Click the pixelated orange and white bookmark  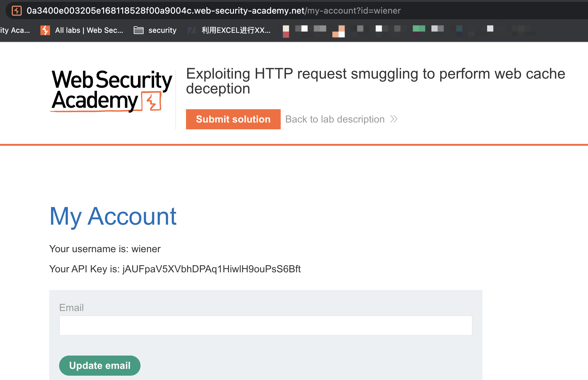[x=339, y=31]
